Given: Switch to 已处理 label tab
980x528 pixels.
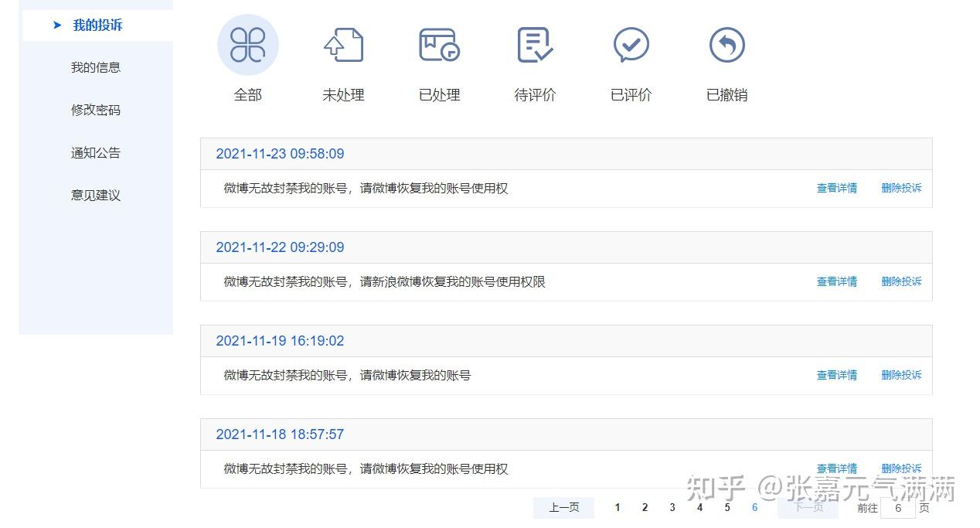Looking at the screenshot, I should (x=440, y=95).
